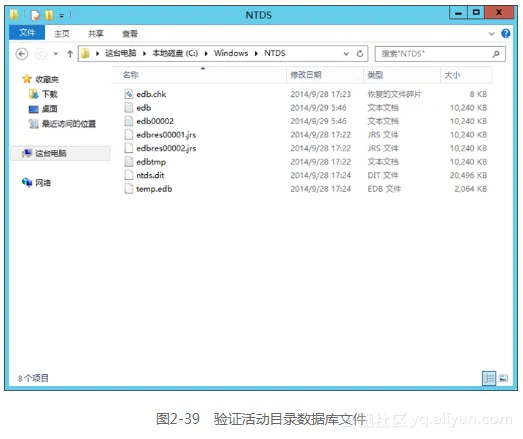The height and width of the screenshot is (439, 523).
Task: Focus the 搜索"NTDS" search field
Action: point(440,53)
